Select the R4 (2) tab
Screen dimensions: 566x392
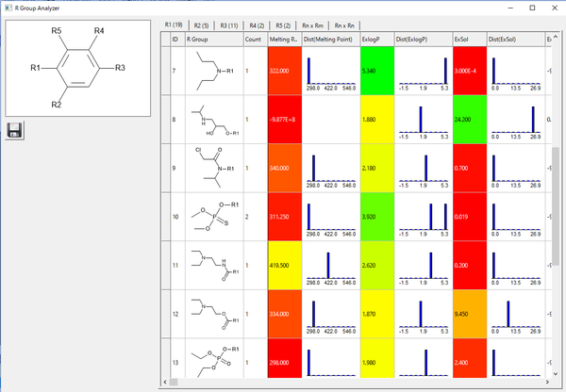coord(258,24)
